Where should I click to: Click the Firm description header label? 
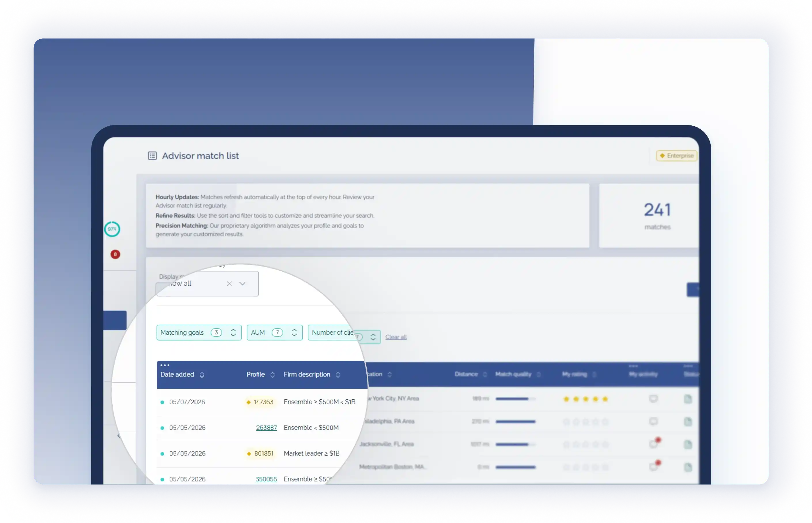click(307, 374)
